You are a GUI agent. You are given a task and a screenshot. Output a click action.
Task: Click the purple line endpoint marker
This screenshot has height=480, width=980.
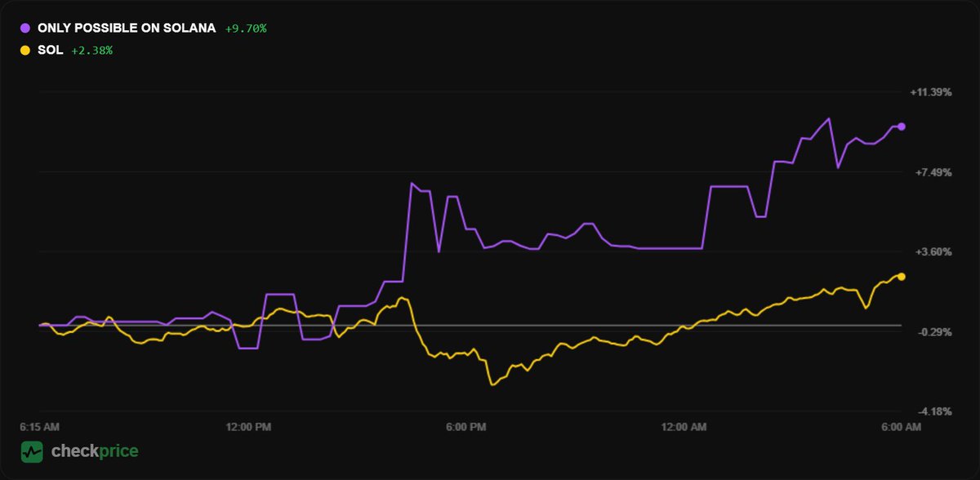click(902, 126)
